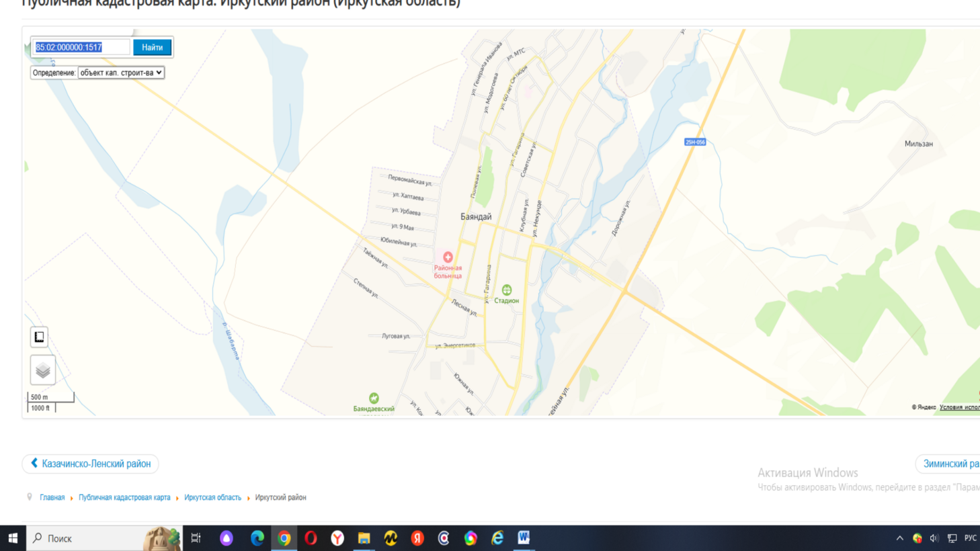The width and height of the screenshot is (980, 551).
Task: Click the cadastral number input field
Action: 81,47
